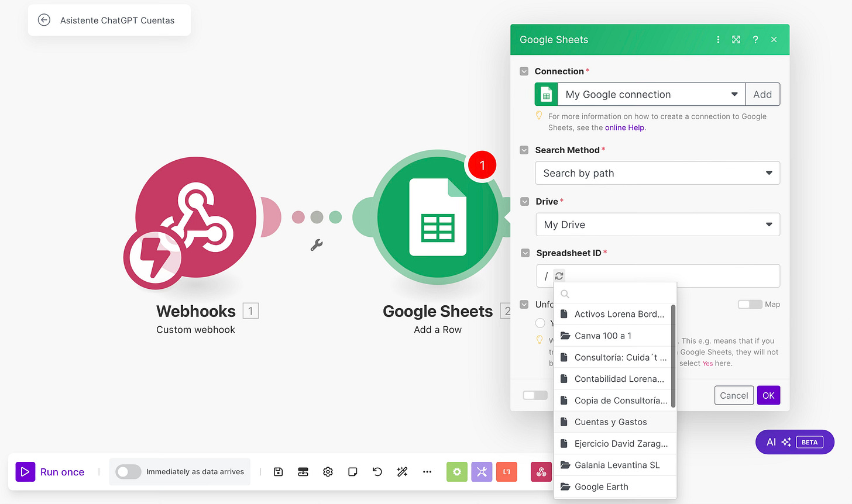Select Copia de Consultoría... file
Image resolution: width=852 pixels, height=504 pixels.
tap(613, 401)
